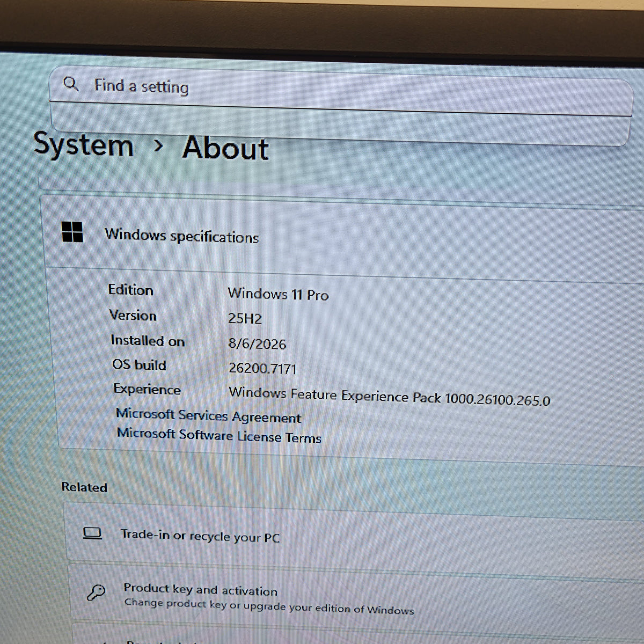Screen dimensions: 644x644
Task: Click the key icon for activation
Action: (x=97, y=592)
